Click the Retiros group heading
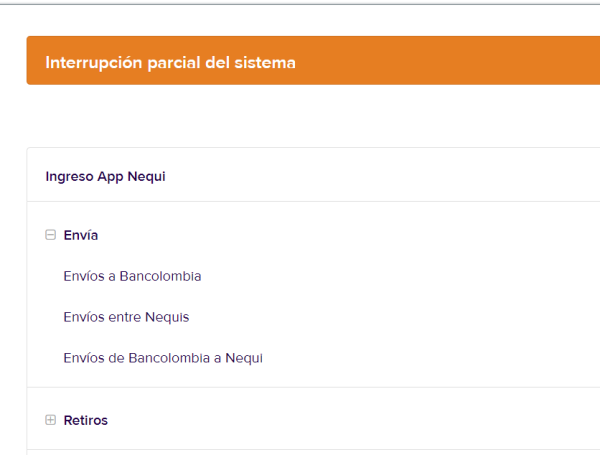Image resolution: width=600 pixels, height=455 pixels. pos(85,420)
